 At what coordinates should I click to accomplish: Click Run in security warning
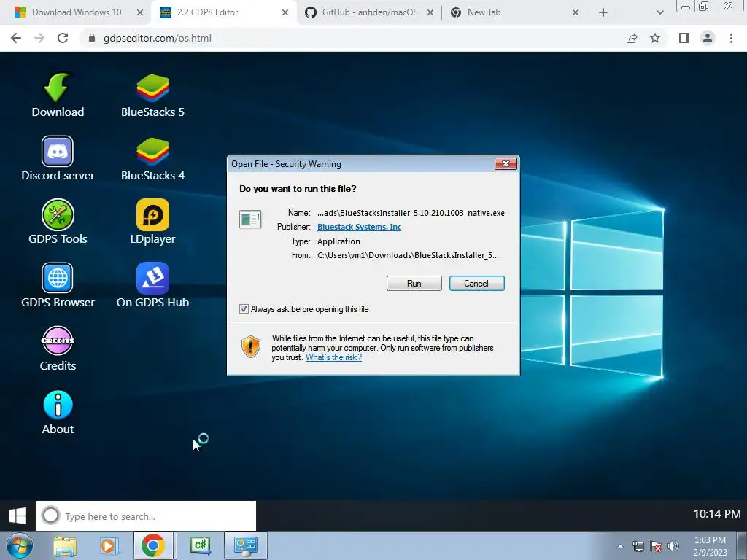coord(414,284)
